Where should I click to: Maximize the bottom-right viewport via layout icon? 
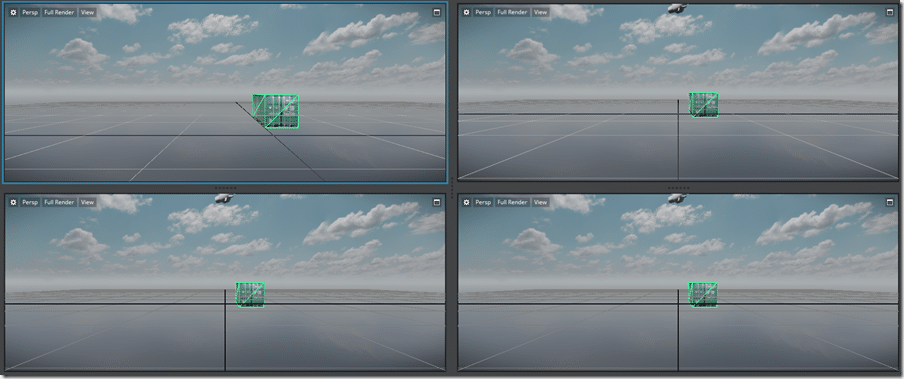click(x=890, y=202)
